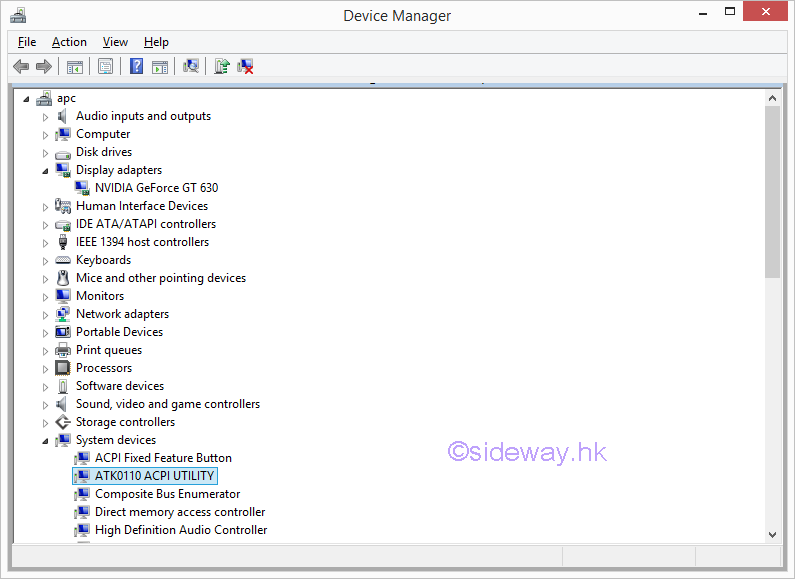Click the Uninstall device toolbar icon
Viewport: 795px width, 579px height.
click(x=245, y=66)
